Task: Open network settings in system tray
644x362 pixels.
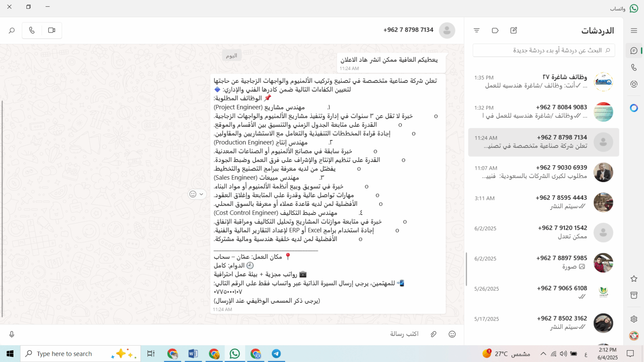Action: [553, 354]
